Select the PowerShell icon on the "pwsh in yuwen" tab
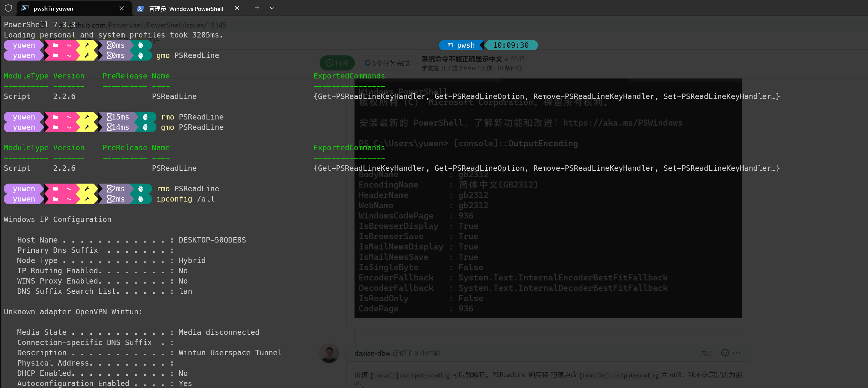The height and width of the screenshot is (388, 868). tap(25, 8)
